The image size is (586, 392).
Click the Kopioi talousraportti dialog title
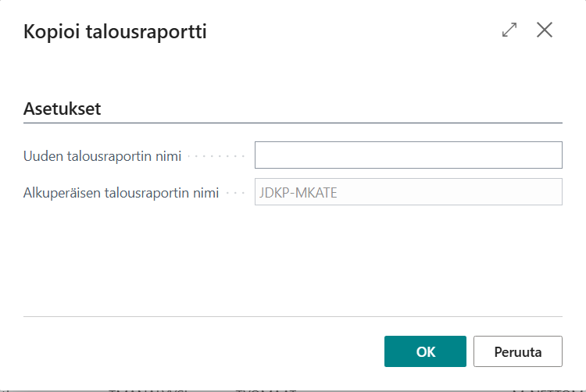click(x=116, y=32)
